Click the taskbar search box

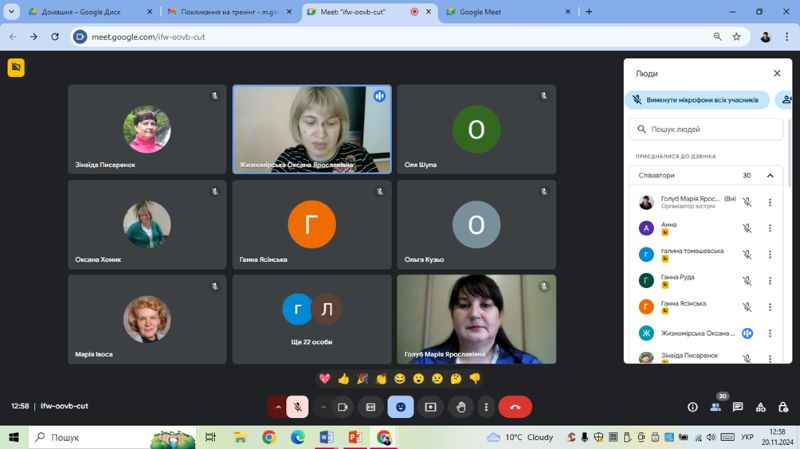112,437
